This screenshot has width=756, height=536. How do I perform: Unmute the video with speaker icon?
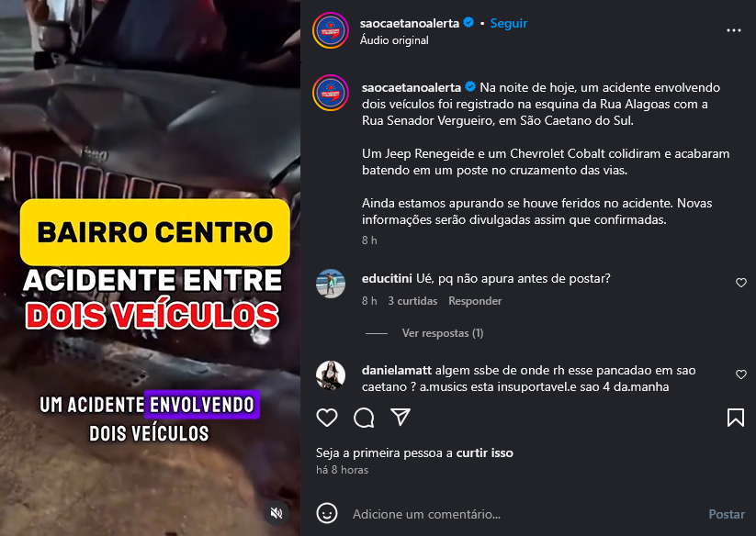(x=276, y=513)
